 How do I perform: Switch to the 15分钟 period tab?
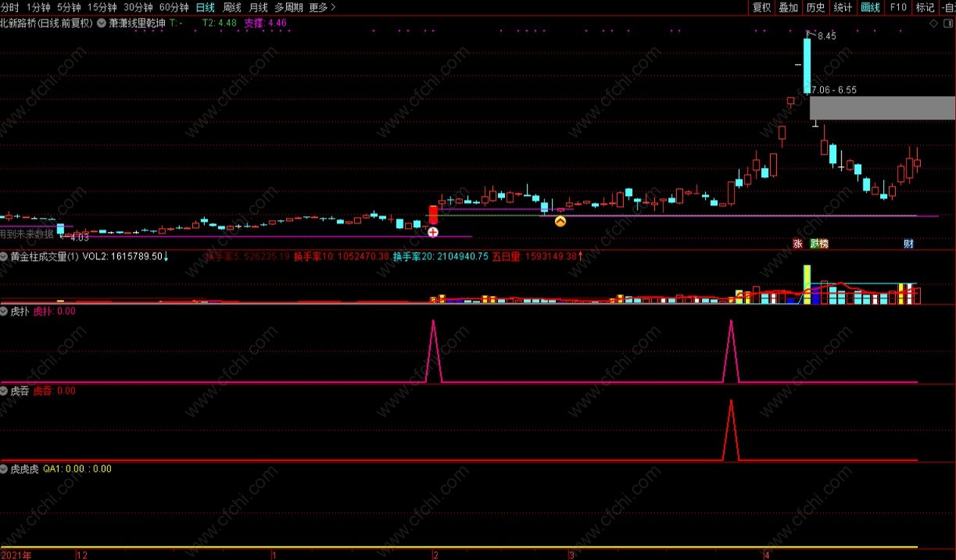coord(102,7)
